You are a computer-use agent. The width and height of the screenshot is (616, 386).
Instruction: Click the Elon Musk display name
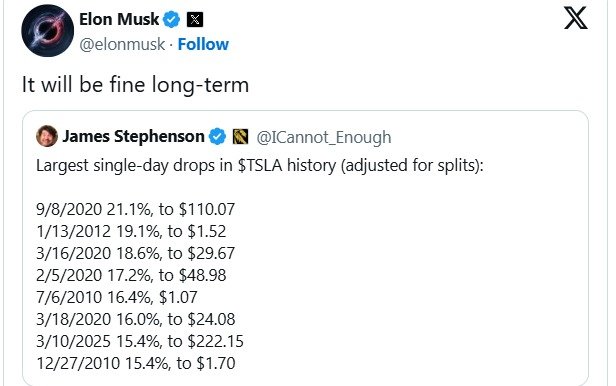pos(119,19)
